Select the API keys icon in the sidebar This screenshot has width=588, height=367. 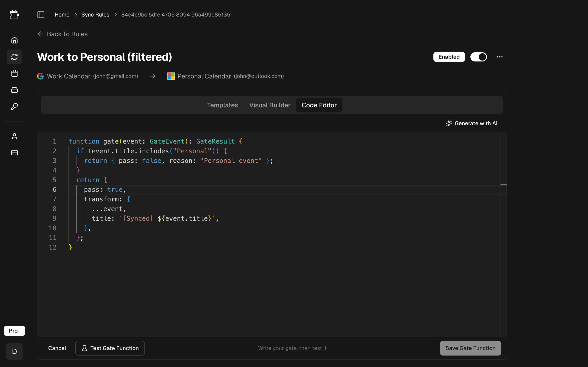point(14,106)
